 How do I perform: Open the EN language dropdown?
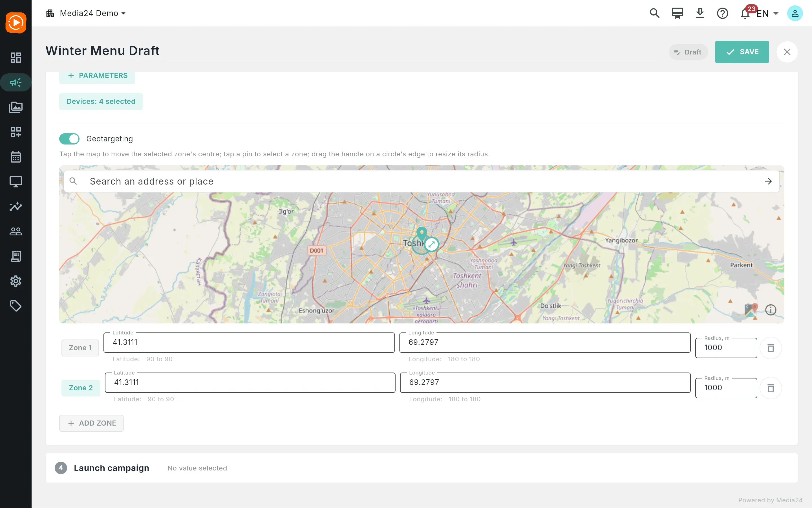pyautogui.click(x=768, y=14)
